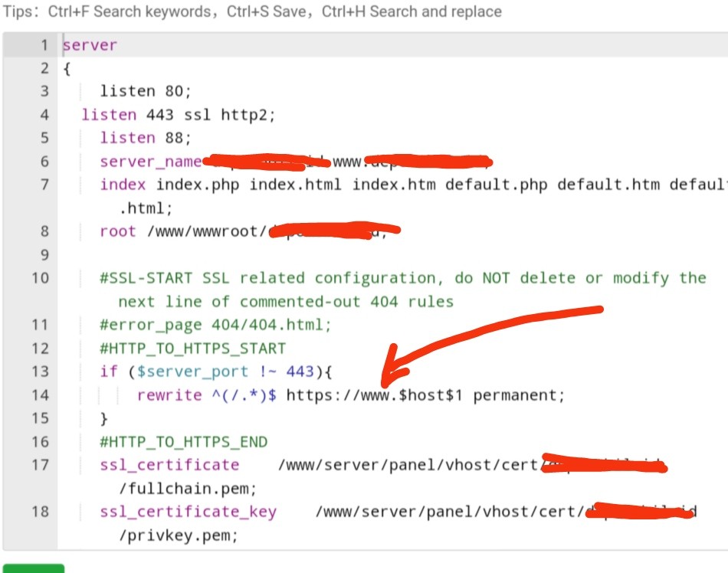The width and height of the screenshot is (728, 573).
Task: Click the regex '^(/.*)$' on line 14
Action: tap(244, 395)
